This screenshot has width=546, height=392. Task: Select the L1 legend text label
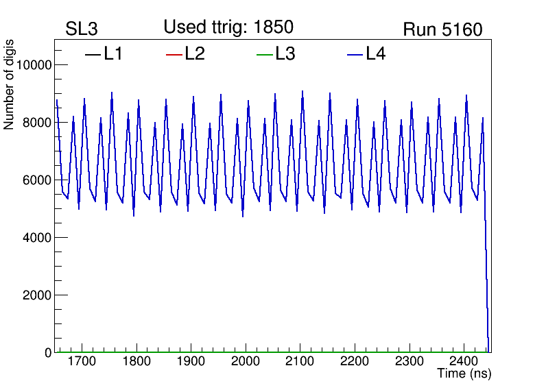coord(113,54)
